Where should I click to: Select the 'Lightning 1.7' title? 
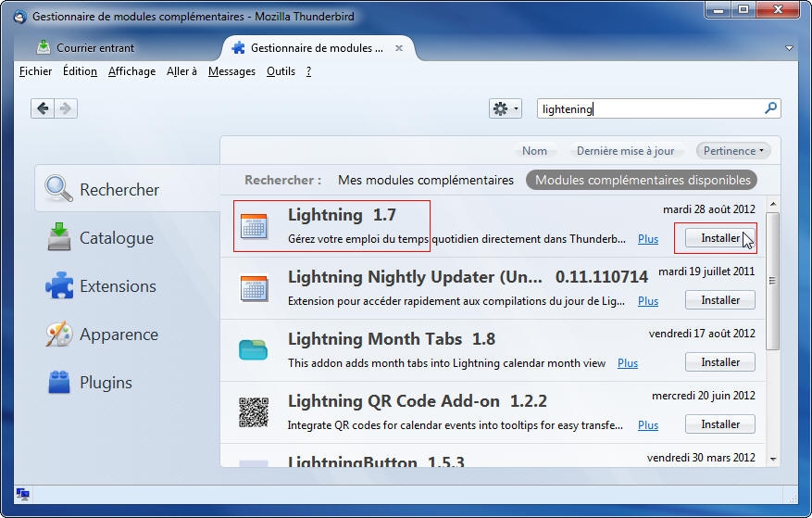(x=342, y=215)
